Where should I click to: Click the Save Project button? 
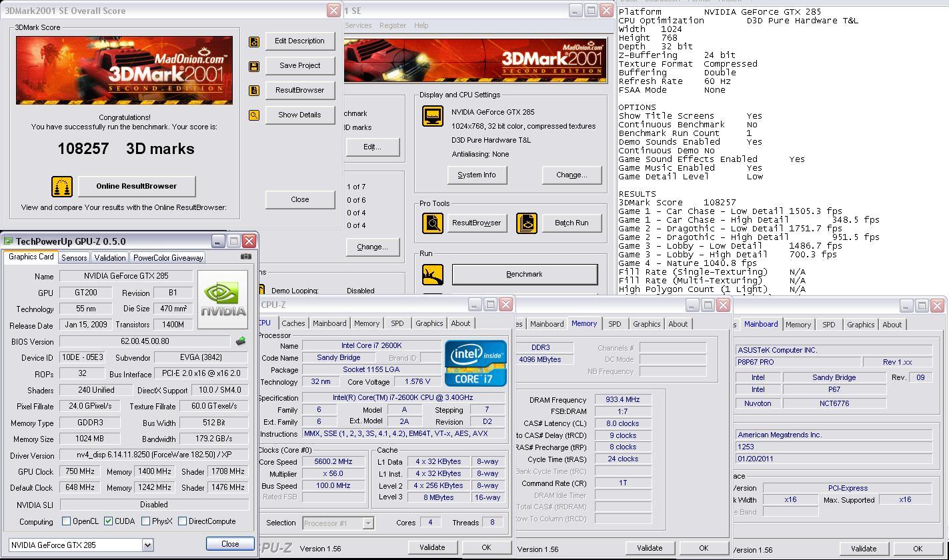point(299,65)
